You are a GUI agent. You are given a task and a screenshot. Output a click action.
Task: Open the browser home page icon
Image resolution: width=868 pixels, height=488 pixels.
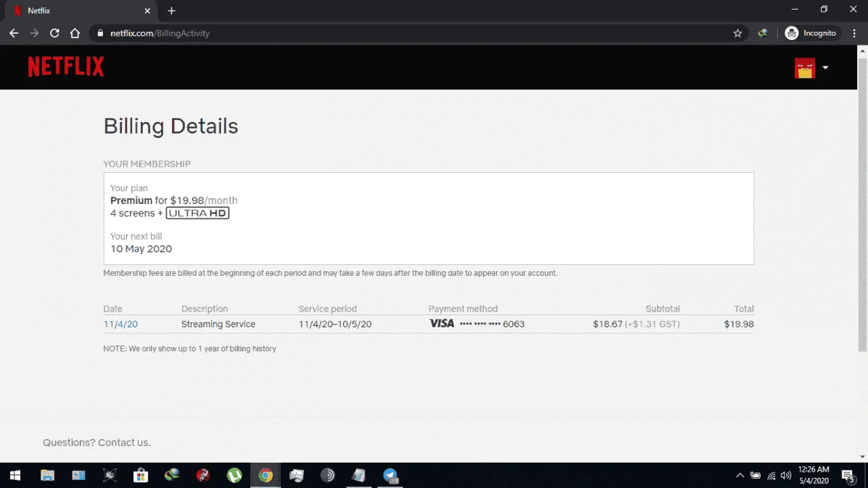point(75,33)
